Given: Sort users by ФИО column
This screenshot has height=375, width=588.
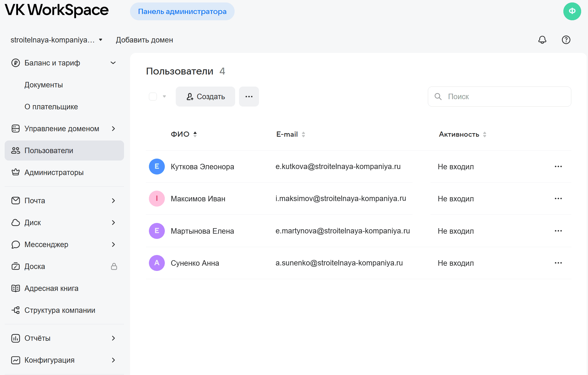Looking at the screenshot, I should (x=195, y=134).
